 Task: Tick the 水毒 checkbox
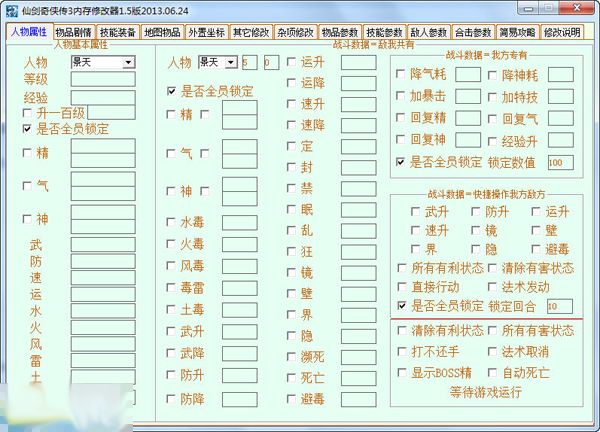click(x=171, y=222)
